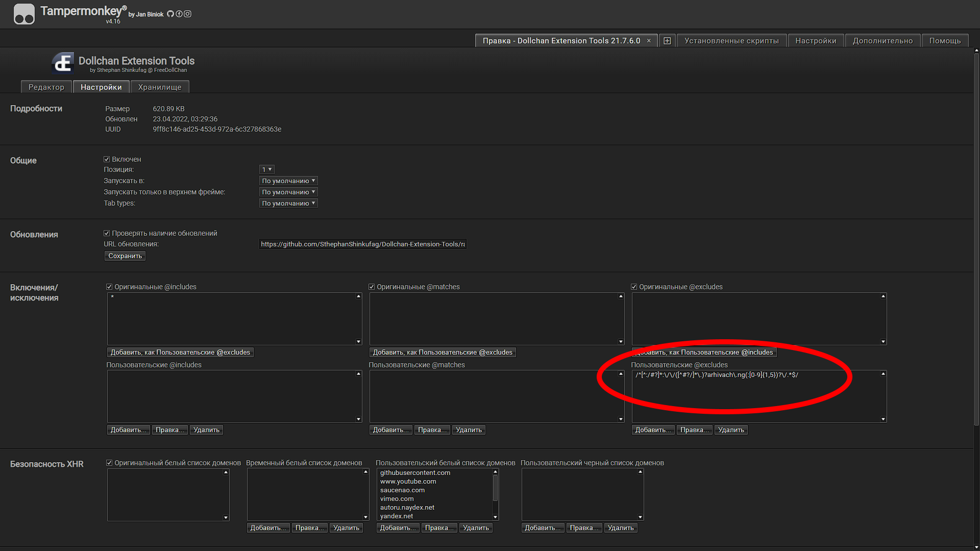Click Добавить как Пользовательские @excludes under @matches
The height and width of the screenshot is (551, 980).
[443, 352]
